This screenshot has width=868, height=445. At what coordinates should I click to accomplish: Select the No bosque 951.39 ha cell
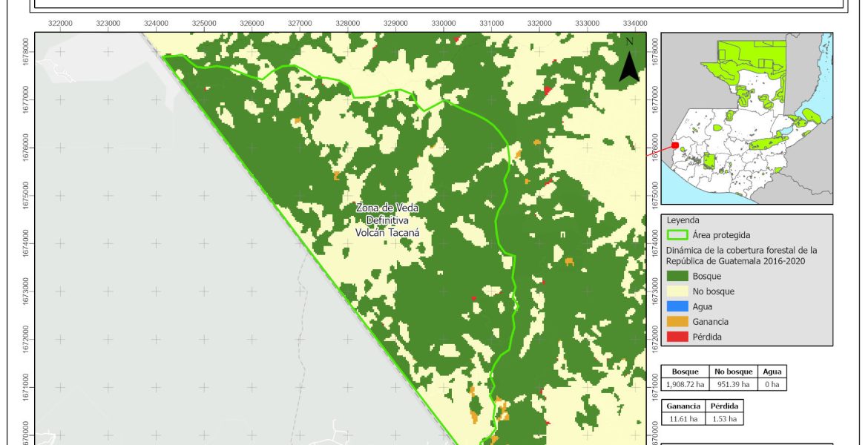click(733, 384)
